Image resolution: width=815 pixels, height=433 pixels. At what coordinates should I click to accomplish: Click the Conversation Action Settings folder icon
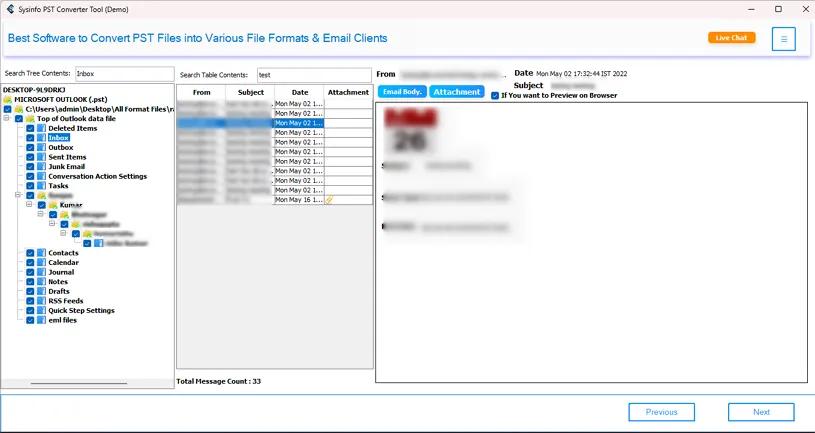point(42,176)
